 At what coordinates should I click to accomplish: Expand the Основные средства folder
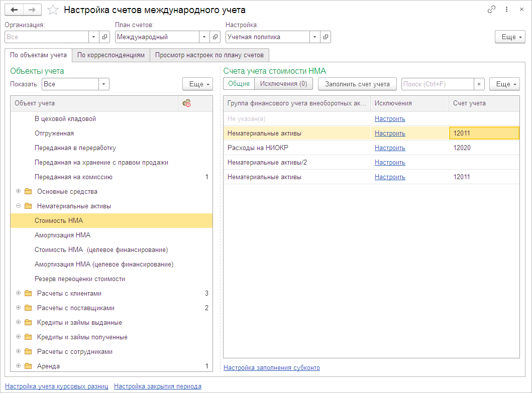[19, 191]
